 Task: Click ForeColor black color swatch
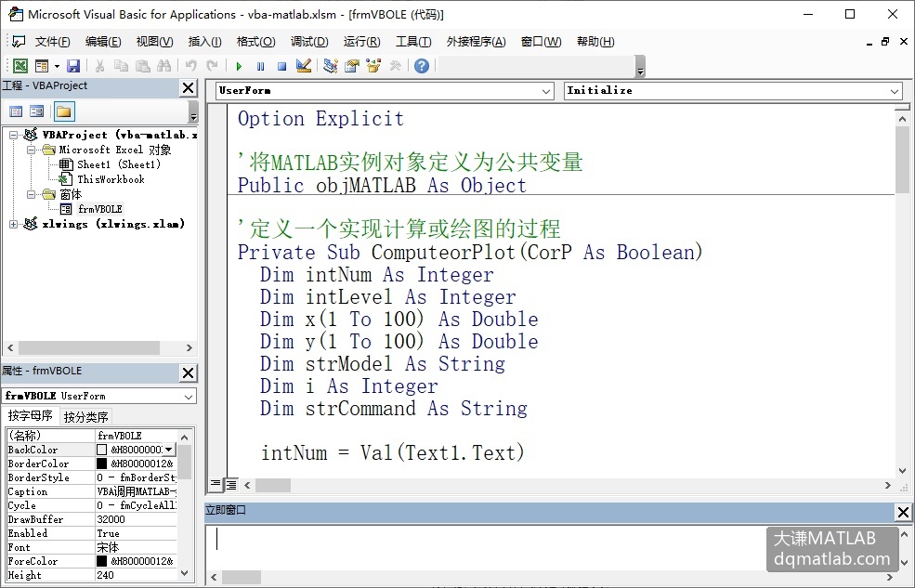point(101,561)
